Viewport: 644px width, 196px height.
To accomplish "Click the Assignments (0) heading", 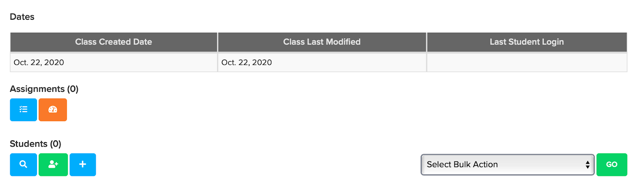I will pos(44,89).
